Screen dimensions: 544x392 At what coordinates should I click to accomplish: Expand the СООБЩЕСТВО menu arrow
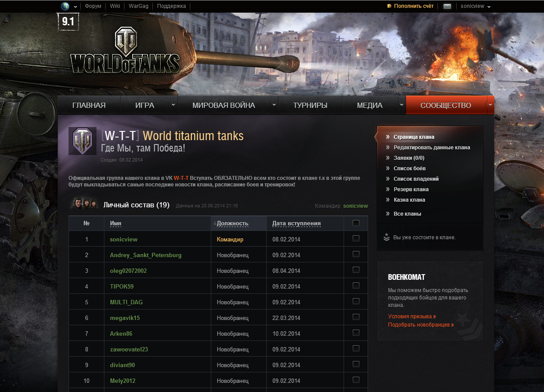tap(490, 105)
